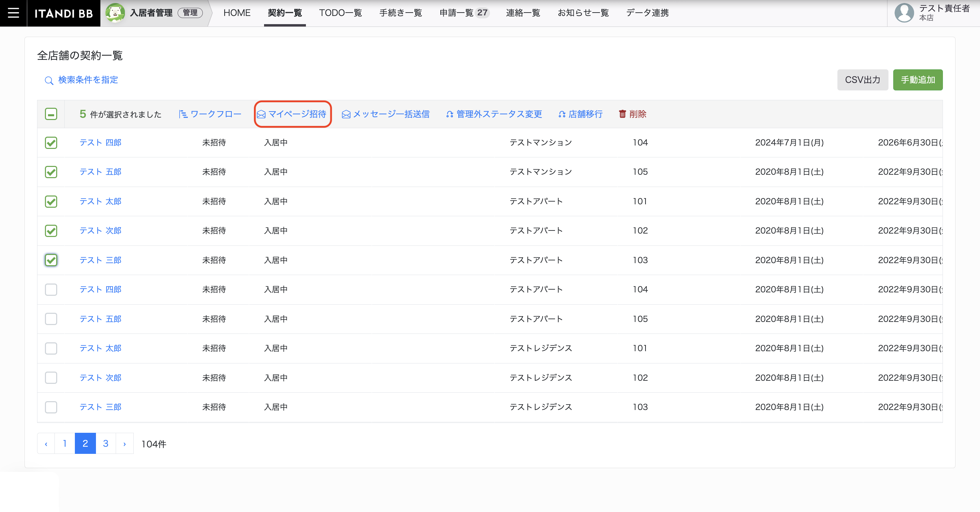
Task: Click the search magnifier icon
Action: (x=49, y=81)
